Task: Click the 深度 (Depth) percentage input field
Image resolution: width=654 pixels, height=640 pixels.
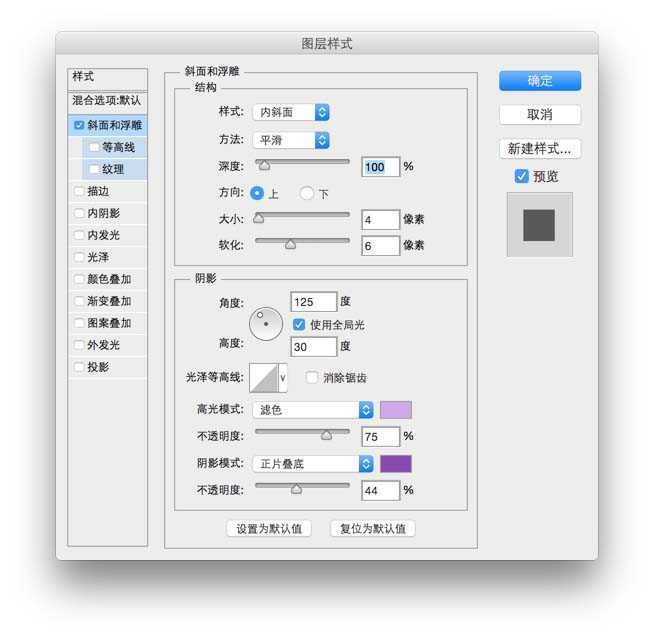Action: tap(380, 167)
